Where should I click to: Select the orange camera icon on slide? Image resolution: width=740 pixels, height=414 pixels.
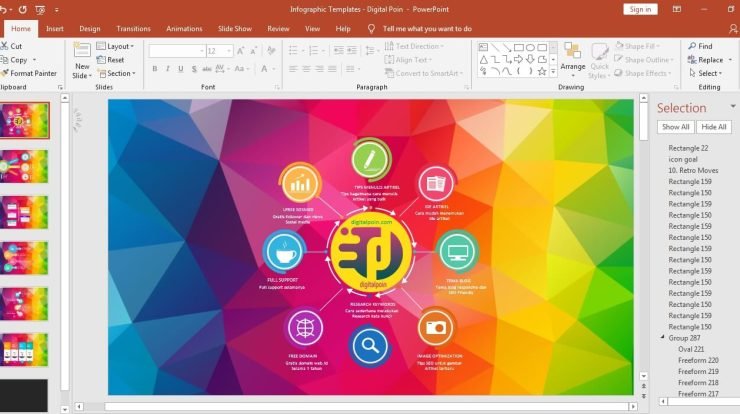tap(436, 327)
